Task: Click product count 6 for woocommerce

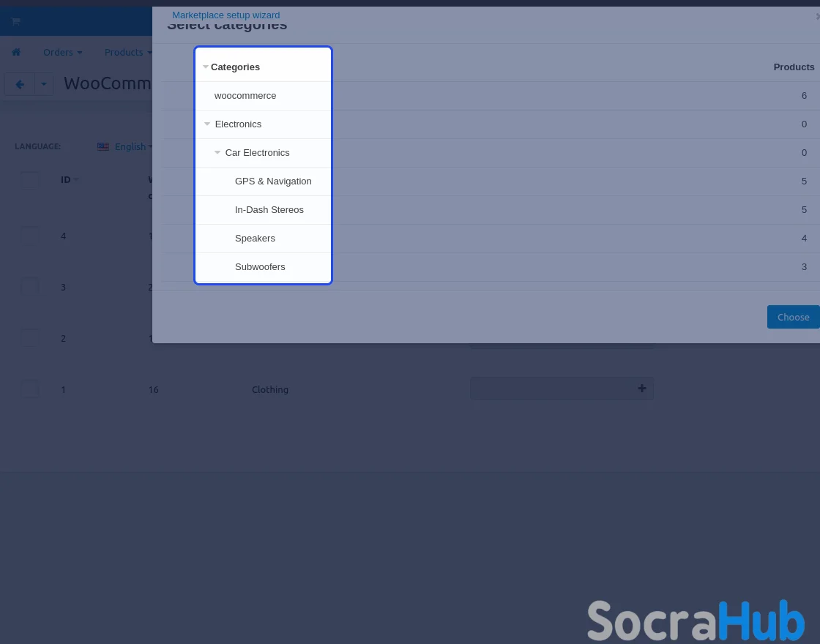Action: [804, 96]
